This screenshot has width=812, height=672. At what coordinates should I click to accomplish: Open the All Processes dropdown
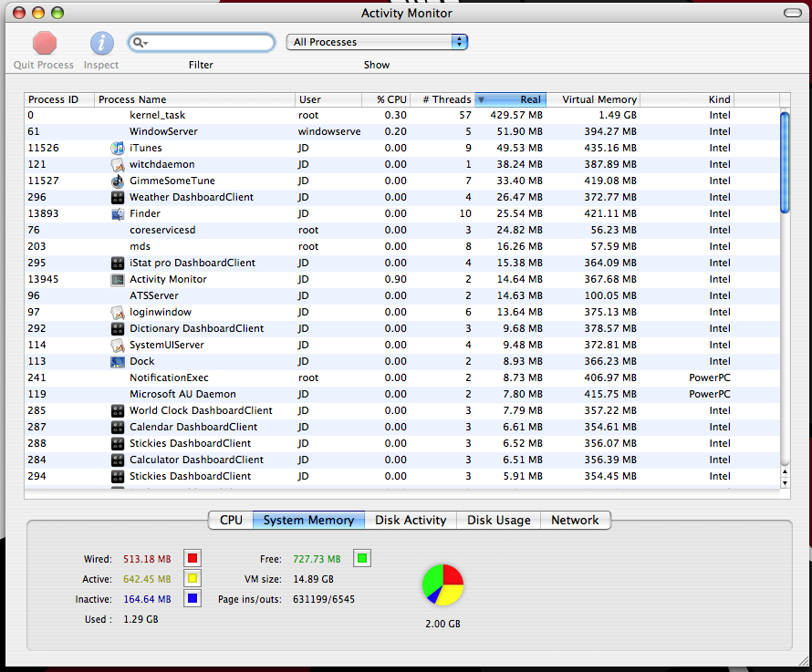[x=377, y=42]
